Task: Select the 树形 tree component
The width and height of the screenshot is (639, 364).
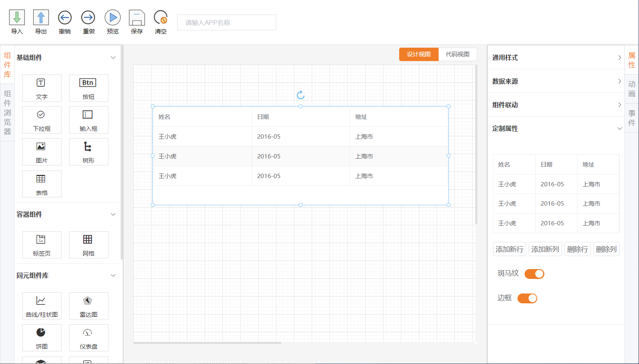Action: click(x=88, y=152)
